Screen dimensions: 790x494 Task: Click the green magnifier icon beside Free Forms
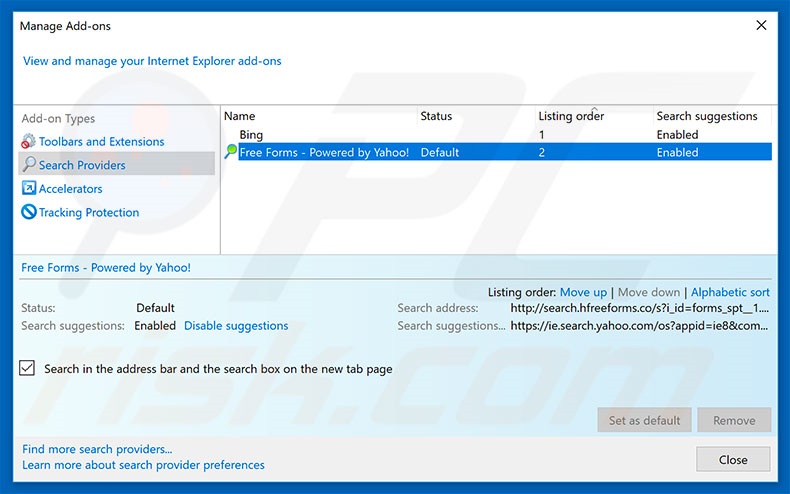pyautogui.click(x=230, y=151)
